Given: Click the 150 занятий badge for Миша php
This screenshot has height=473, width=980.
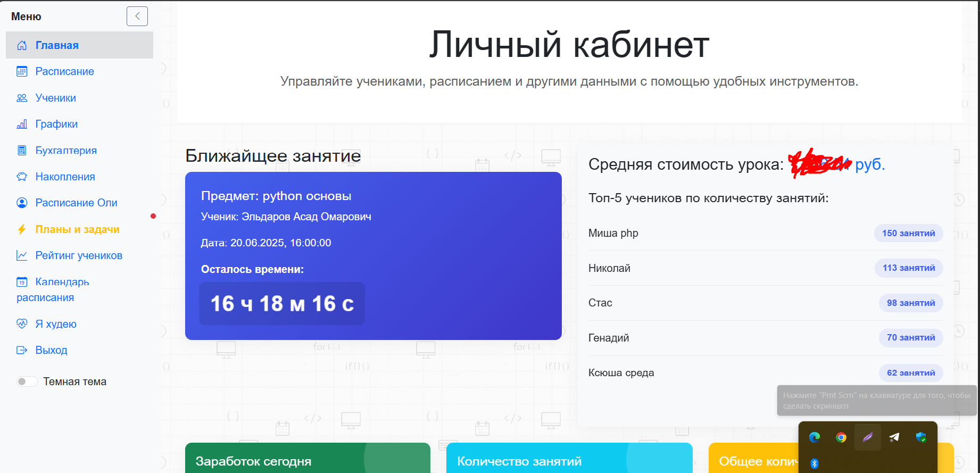Looking at the screenshot, I should [x=909, y=233].
